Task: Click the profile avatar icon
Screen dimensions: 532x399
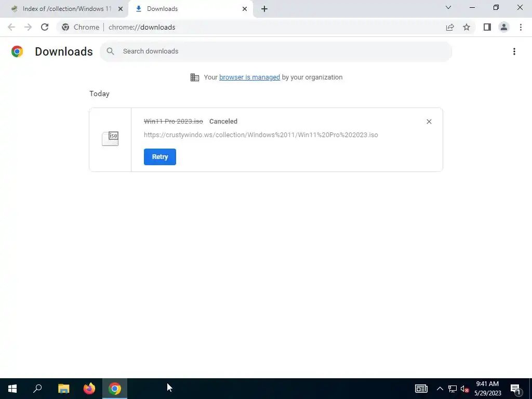Action: point(503,27)
